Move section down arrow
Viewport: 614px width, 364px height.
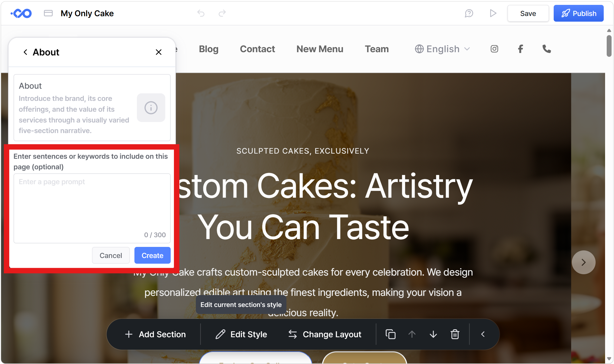click(433, 334)
